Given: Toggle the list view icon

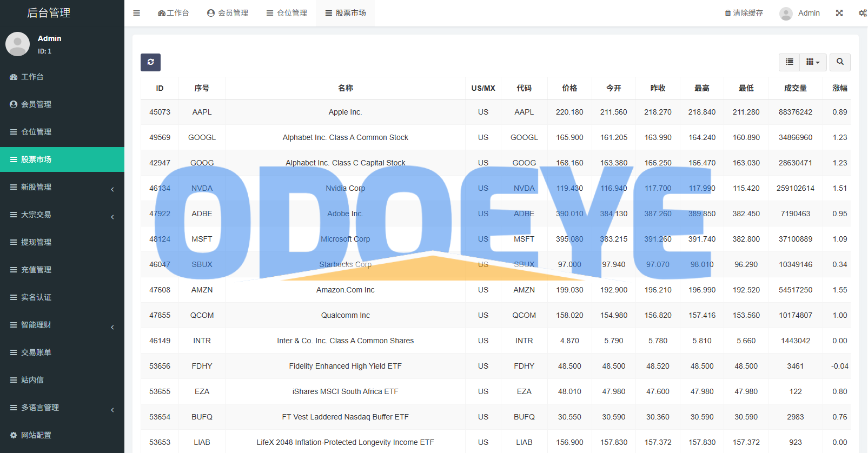Looking at the screenshot, I should (790, 62).
